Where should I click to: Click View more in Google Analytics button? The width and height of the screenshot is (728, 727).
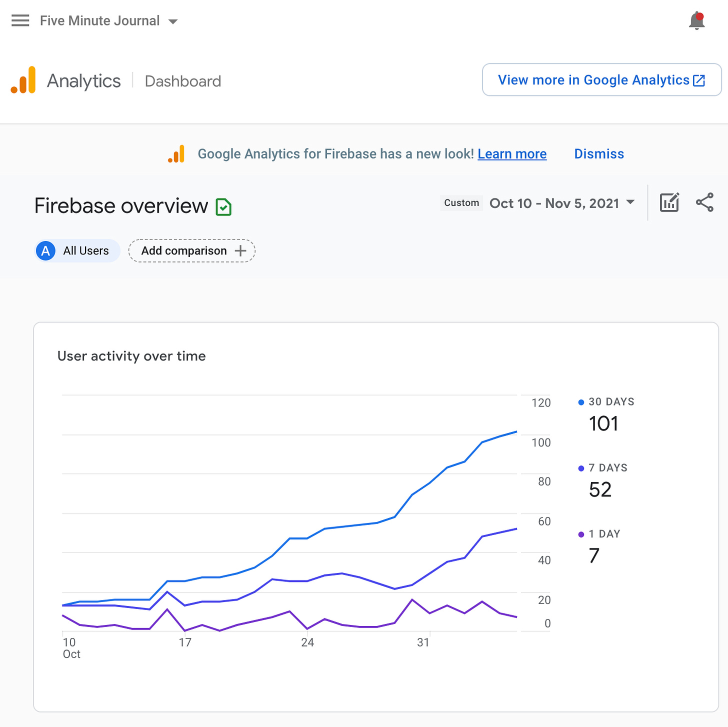pos(601,79)
